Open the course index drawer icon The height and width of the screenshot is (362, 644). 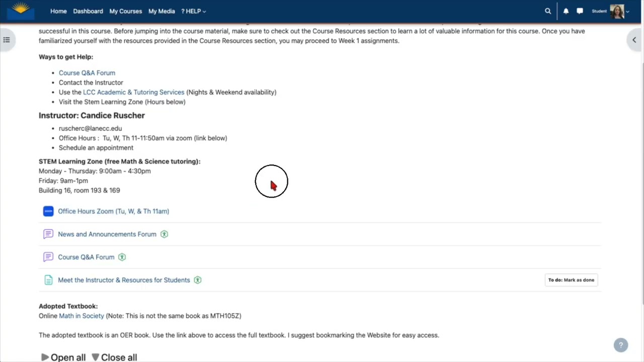point(7,40)
